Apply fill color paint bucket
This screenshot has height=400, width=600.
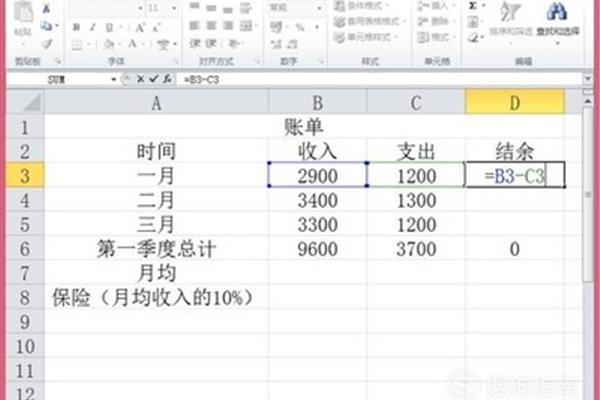coord(109,44)
